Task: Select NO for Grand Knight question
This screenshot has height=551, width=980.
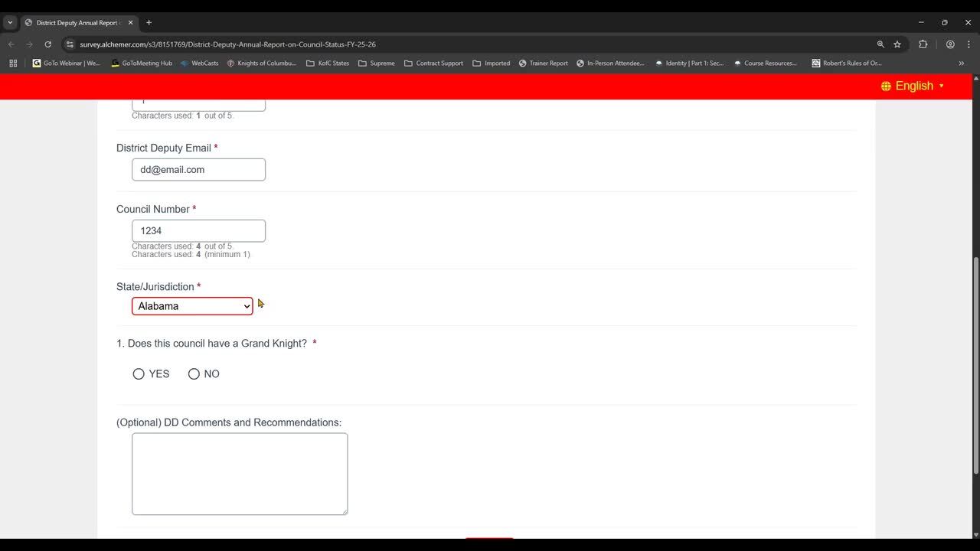Action: pyautogui.click(x=194, y=374)
